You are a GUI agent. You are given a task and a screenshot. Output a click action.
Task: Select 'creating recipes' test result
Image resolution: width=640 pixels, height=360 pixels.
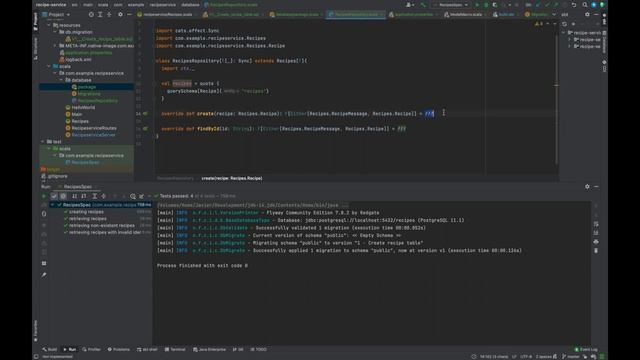(86, 212)
